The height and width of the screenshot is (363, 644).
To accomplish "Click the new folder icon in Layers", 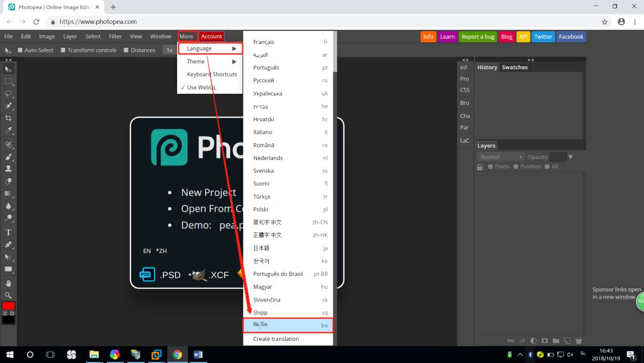I will click(556, 341).
